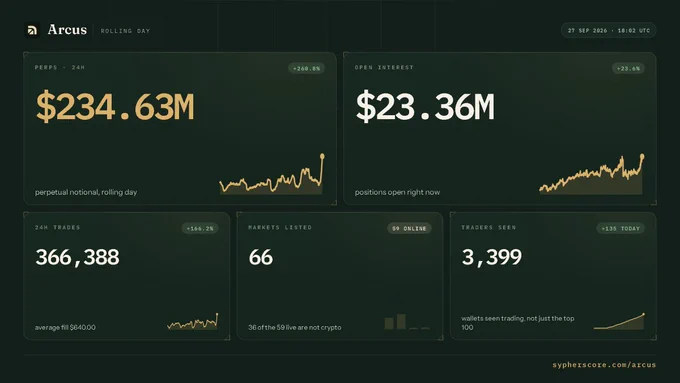Click the 'average fill $640.00' caption

pyautogui.click(x=65, y=327)
